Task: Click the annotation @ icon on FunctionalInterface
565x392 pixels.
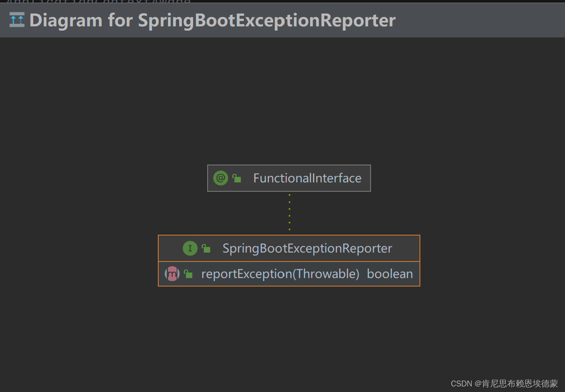Action: click(220, 178)
